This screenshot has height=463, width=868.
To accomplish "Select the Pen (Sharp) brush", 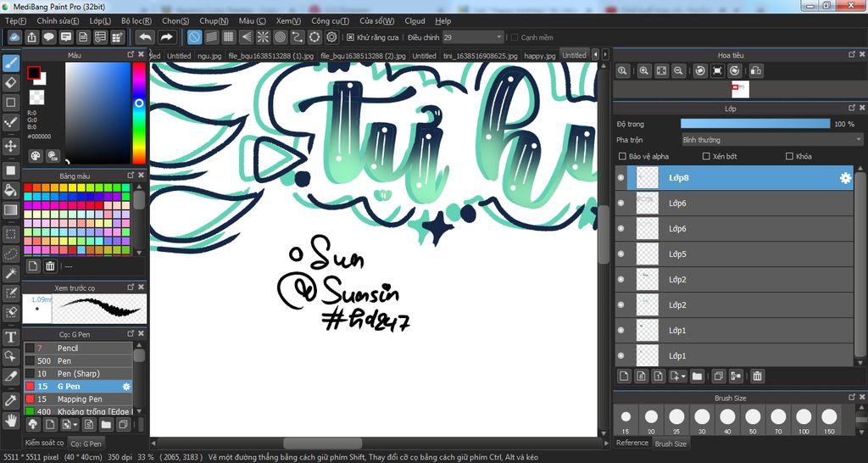I will coord(78,373).
